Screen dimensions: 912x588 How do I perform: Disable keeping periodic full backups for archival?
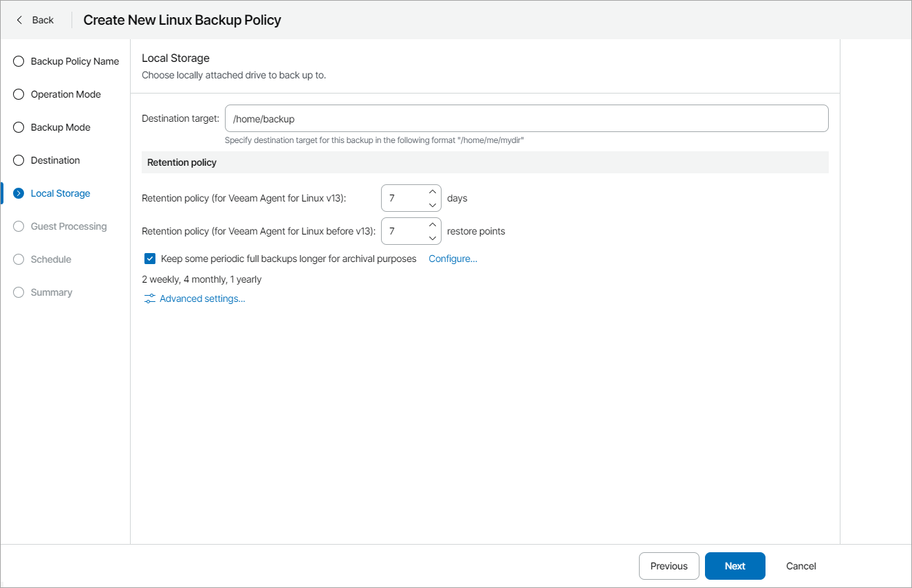[149, 258]
